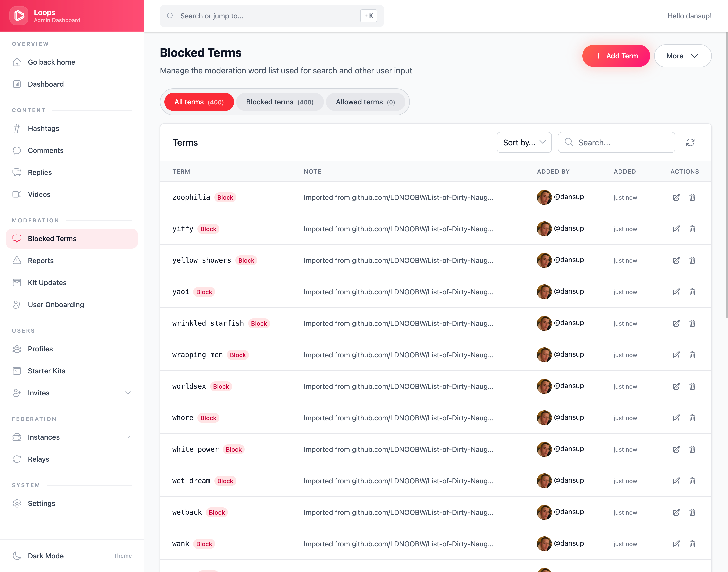Toggle Dark Mode theme
This screenshot has height=572, width=728.
(72, 556)
